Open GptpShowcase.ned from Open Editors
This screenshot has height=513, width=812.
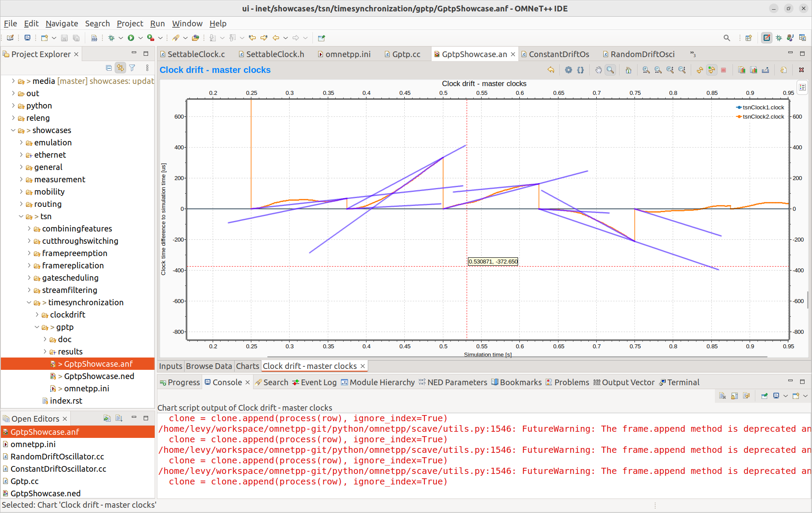[x=46, y=493]
